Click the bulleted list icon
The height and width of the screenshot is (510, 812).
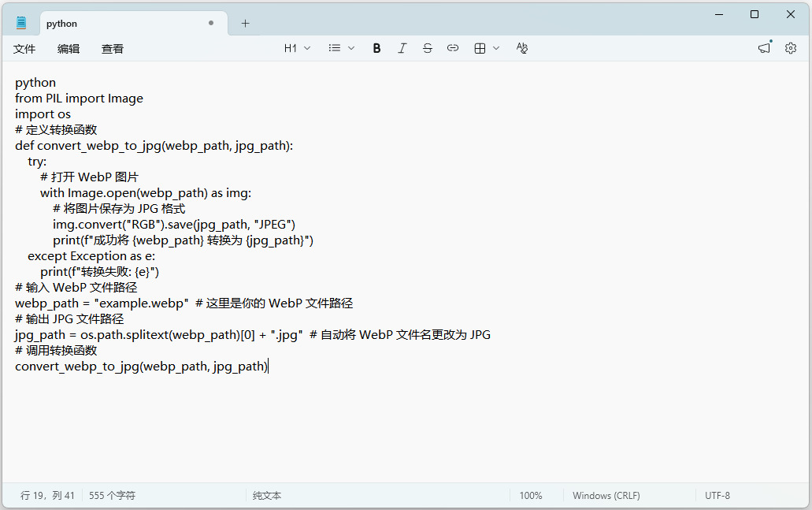335,48
